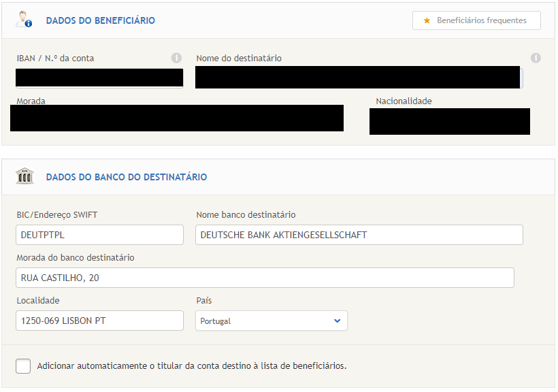Select the BIC/Endereço SWIFT field
The width and height of the screenshot is (558, 392).
[x=99, y=234]
